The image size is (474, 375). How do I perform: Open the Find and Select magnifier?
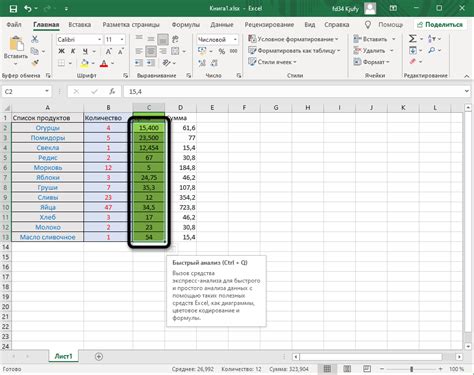coord(435,51)
